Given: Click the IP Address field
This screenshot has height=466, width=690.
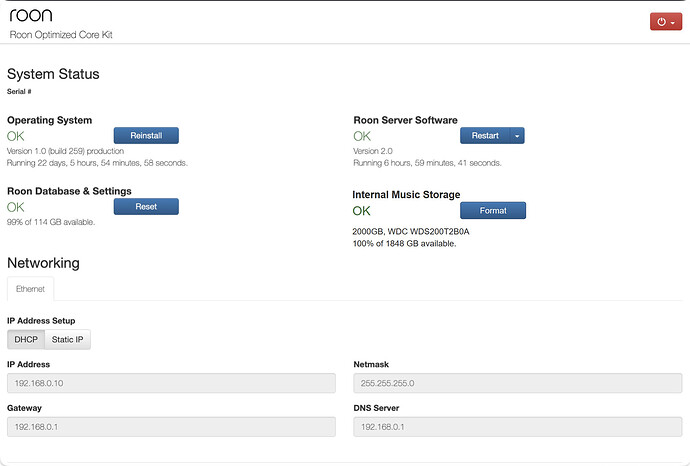Looking at the screenshot, I should pos(171,383).
